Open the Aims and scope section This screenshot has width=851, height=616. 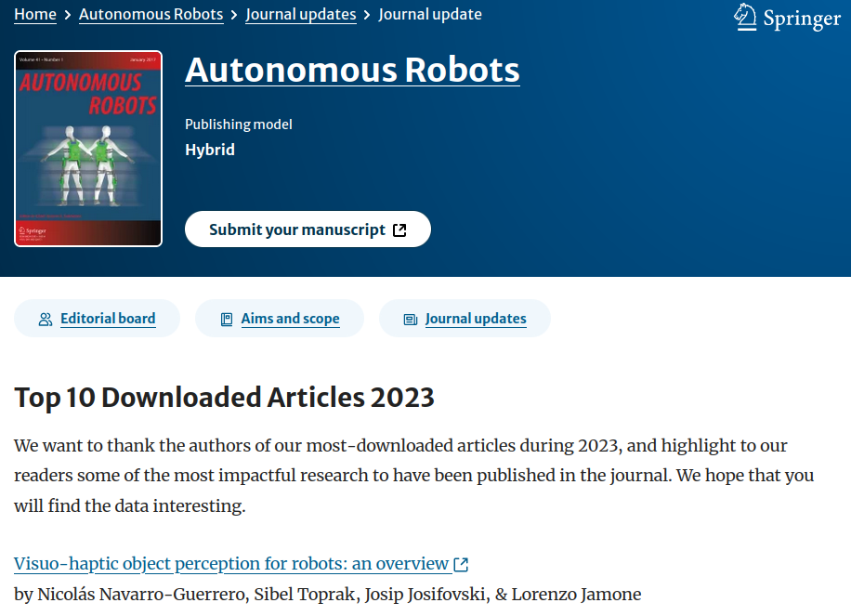[x=290, y=319]
